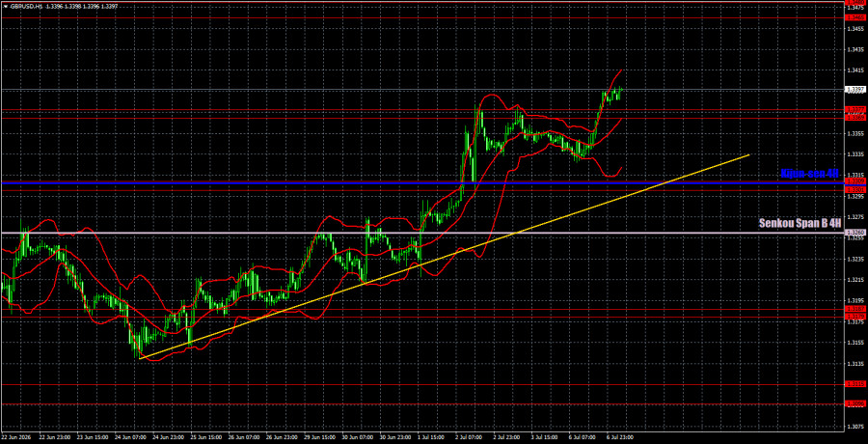Click the red 1.3301 price level tag

tap(855, 190)
